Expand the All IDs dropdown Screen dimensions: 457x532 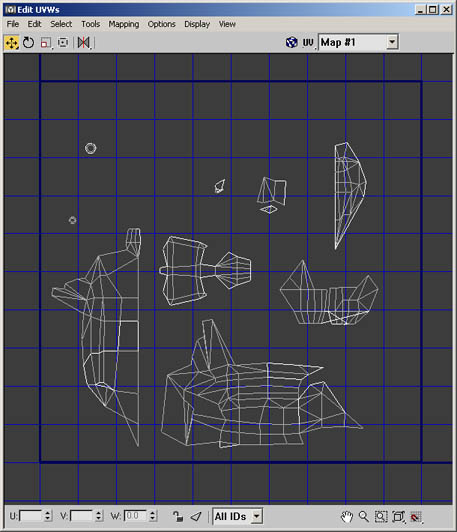click(x=237, y=516)
